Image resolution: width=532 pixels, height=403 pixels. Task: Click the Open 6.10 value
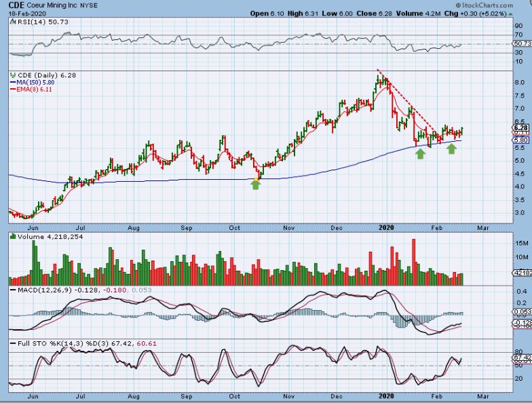267,14
